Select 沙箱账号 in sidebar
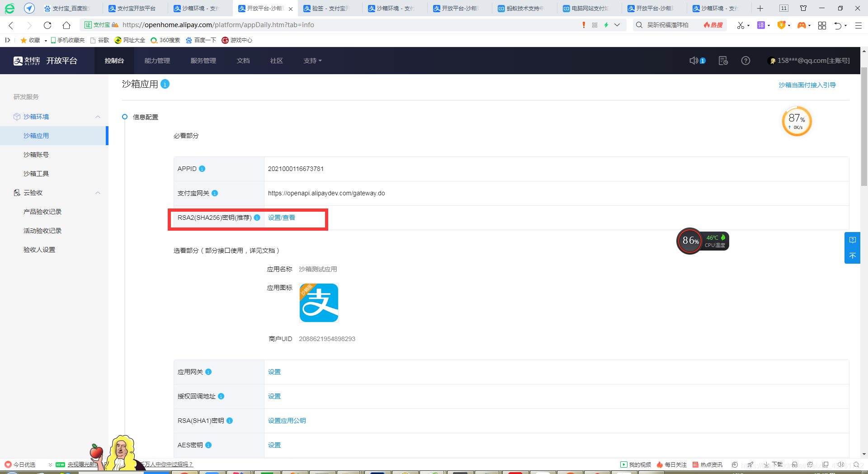Image resolution: width=868 pixels, height=474 pixels. coord(36,155)
